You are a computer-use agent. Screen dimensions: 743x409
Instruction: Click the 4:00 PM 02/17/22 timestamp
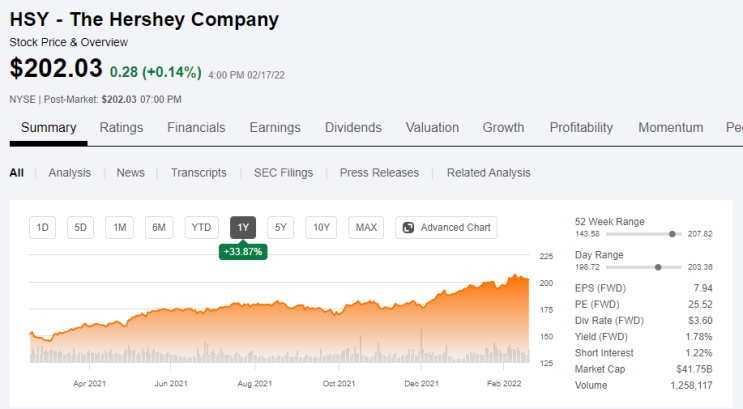(x=246, y=75)
